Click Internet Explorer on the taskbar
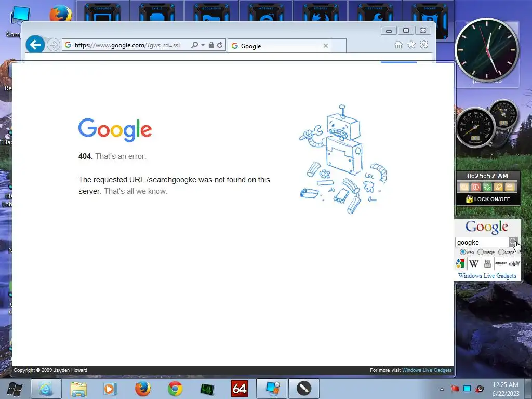 point(46,389)
